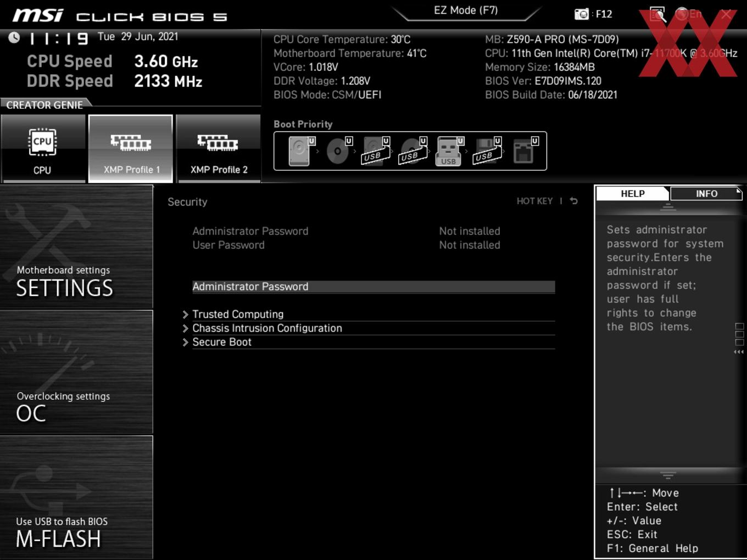The width and height of the screenshot is (747, 560).
Task: Select the optical disc boot device icon
Action: pos(339,150)
